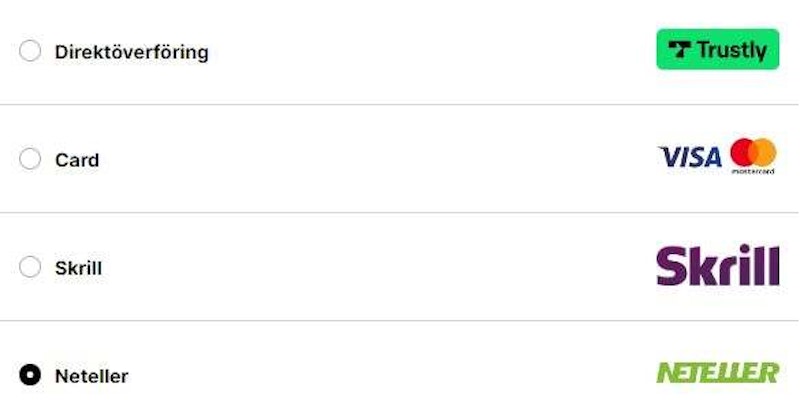Click the selected Neteller radio button

coord(30,376)
